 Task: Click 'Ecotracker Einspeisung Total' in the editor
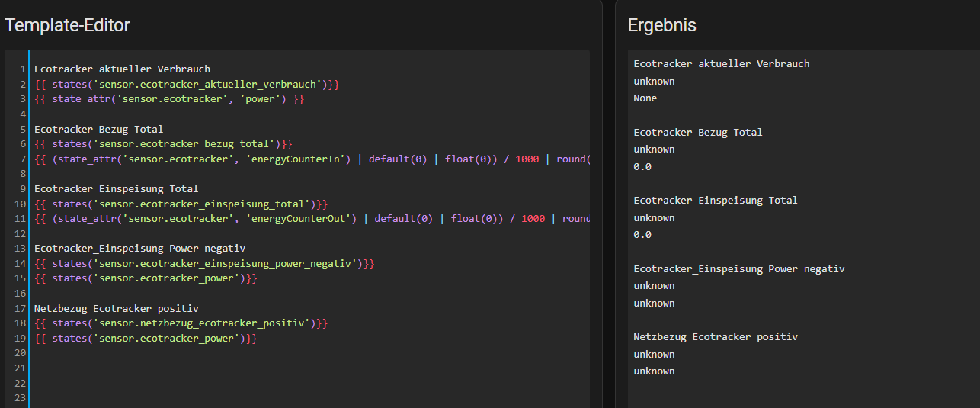116,188
